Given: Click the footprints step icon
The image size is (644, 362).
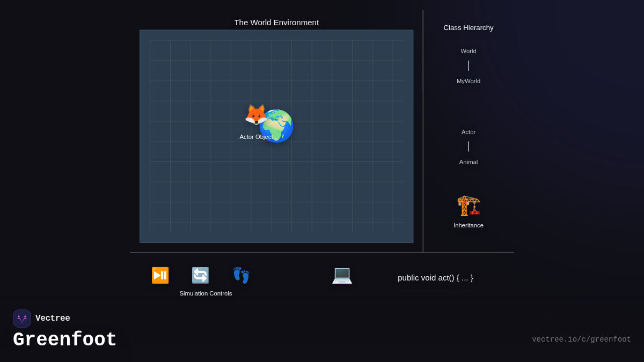Looking at the screenshot, I should point(241,275).
